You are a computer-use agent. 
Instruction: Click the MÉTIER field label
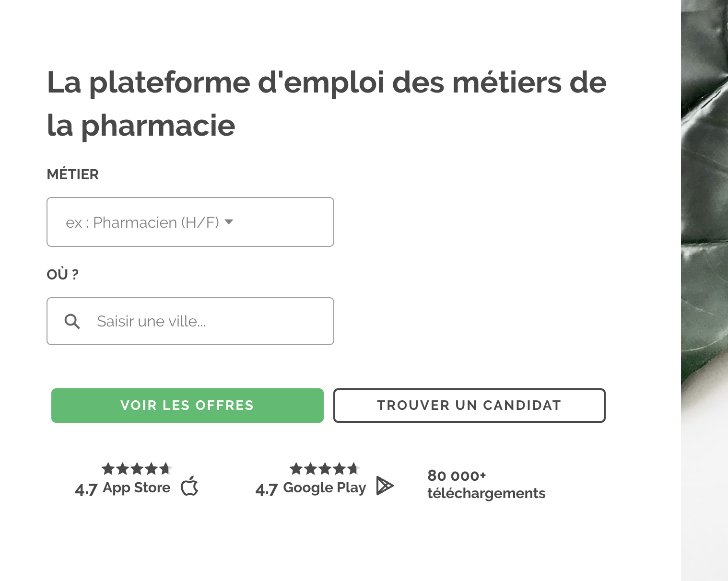pyautogui.click(x=73, y=174)
